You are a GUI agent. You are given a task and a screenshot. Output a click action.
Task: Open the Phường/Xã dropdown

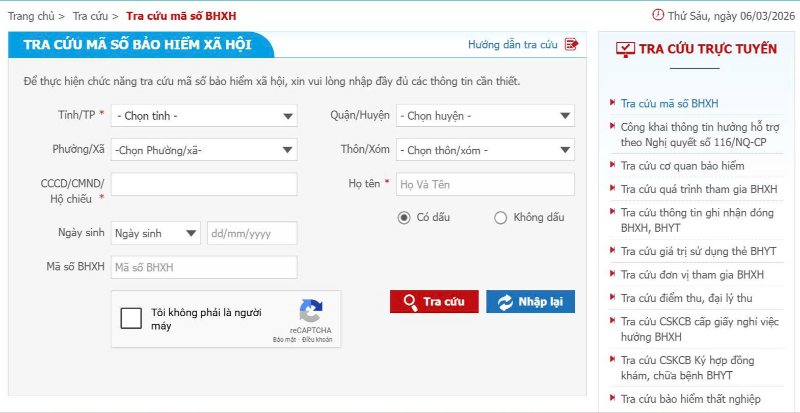[x=204, y=150]
